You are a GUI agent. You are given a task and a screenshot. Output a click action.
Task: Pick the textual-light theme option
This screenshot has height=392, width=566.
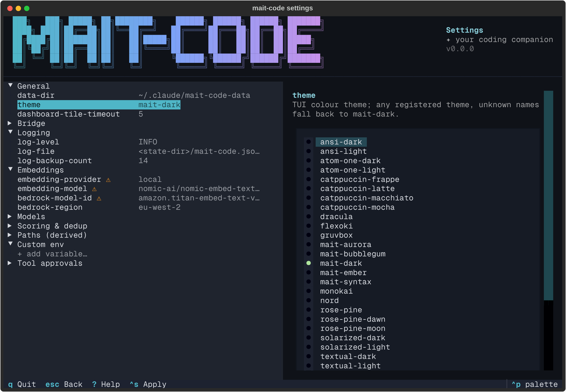pyautogui.click(x=350, y=366)
